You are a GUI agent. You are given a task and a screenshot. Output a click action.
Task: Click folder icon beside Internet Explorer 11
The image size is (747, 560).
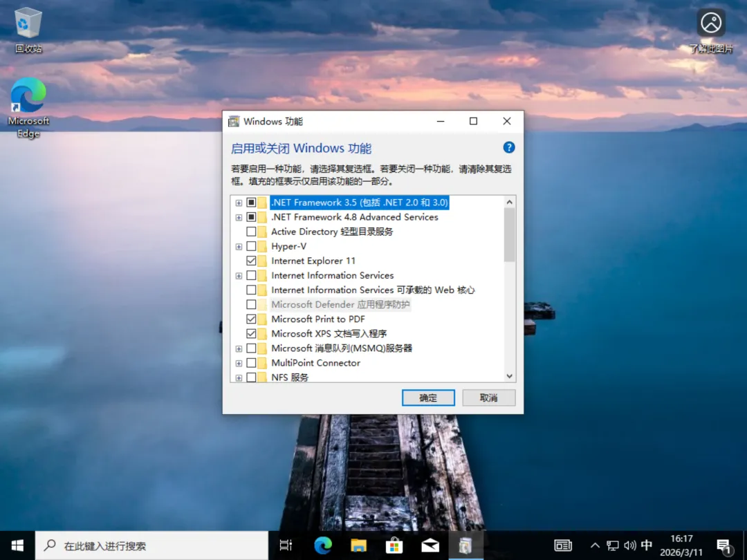point(263,261)
